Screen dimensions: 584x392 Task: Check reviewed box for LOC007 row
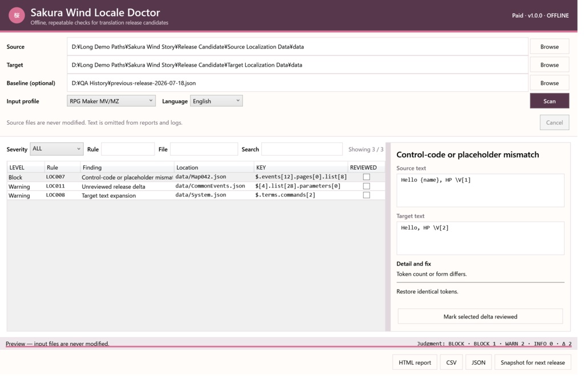(367, 177)
